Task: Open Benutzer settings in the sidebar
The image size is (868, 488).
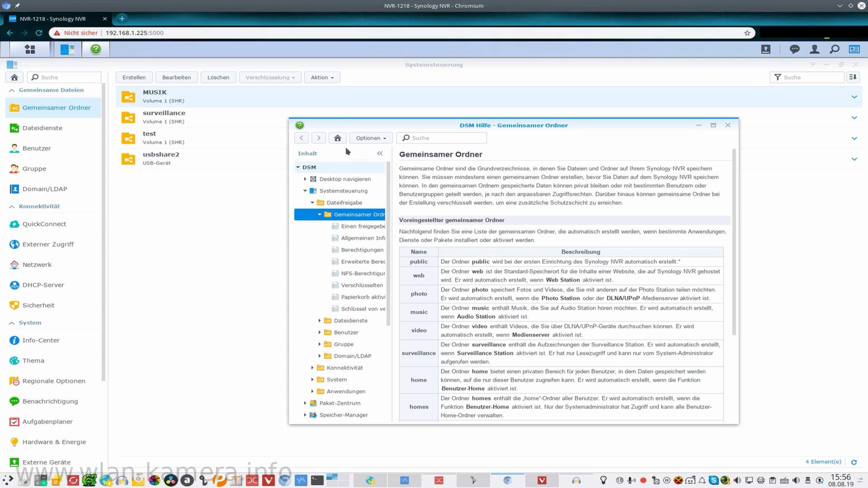Action: (x=53, y=148)
